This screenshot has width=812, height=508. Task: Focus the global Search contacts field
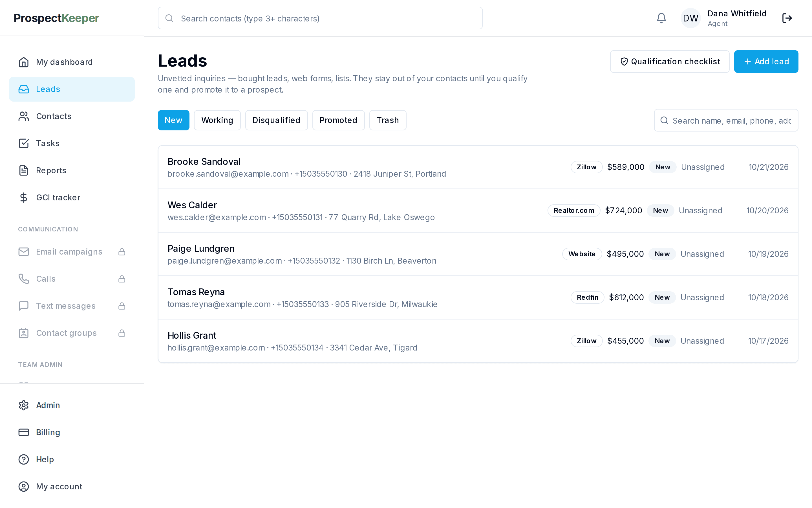[x=320, y=18]
